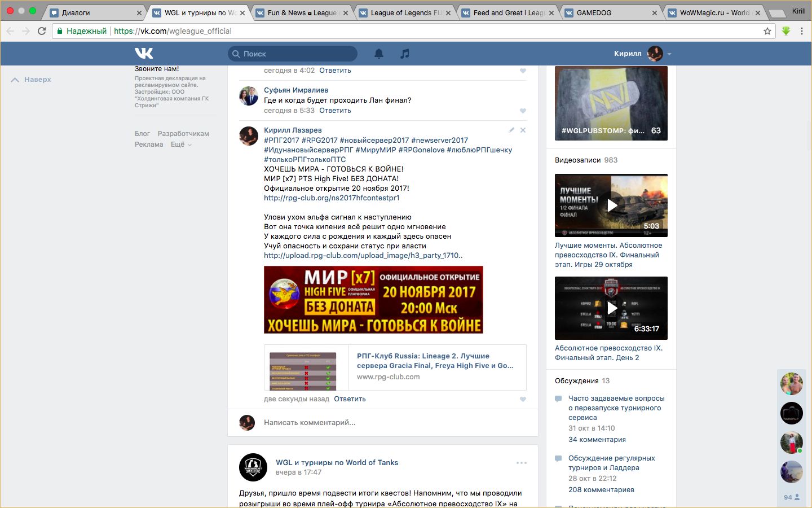Image resolution: width=812 pixels, height=508 pixels.
Task: Reply to the comment from сегодня в 4:02
Action: (x=335, y=71)
